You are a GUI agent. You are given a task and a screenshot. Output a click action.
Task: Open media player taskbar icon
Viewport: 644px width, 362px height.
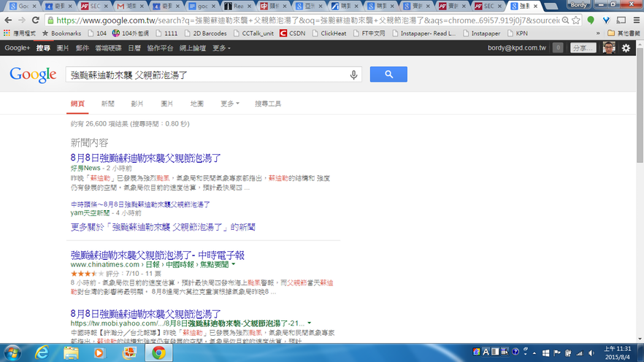99,353
